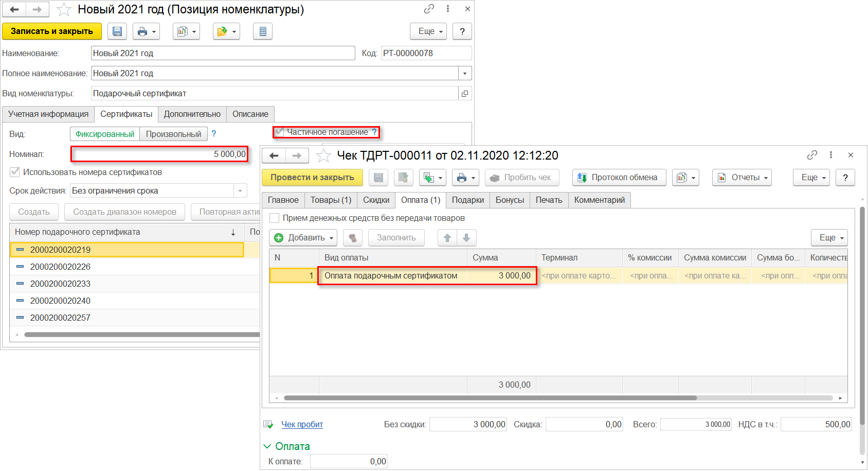Check Прием денежных средств без передачи товаров
868x471 pixels.
click(275, 218)
